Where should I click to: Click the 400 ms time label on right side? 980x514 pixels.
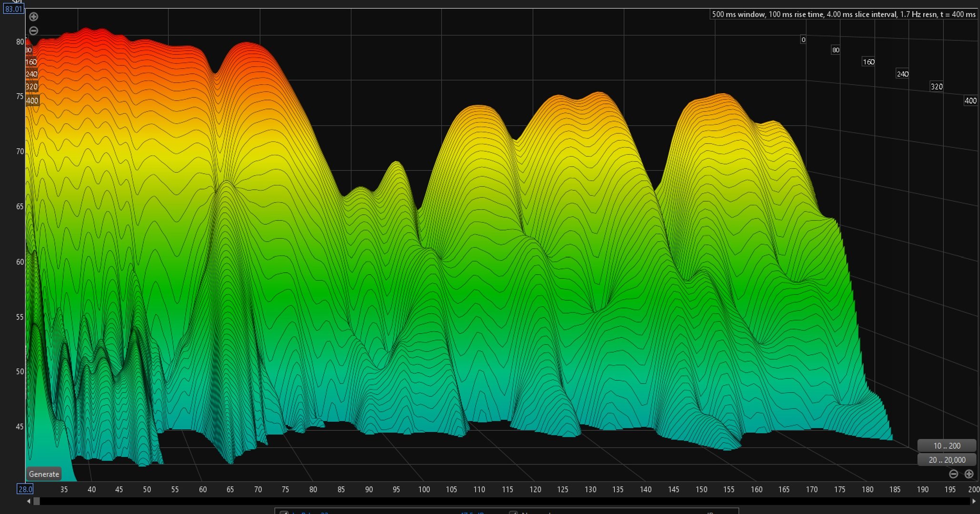(x=970, y=101)
